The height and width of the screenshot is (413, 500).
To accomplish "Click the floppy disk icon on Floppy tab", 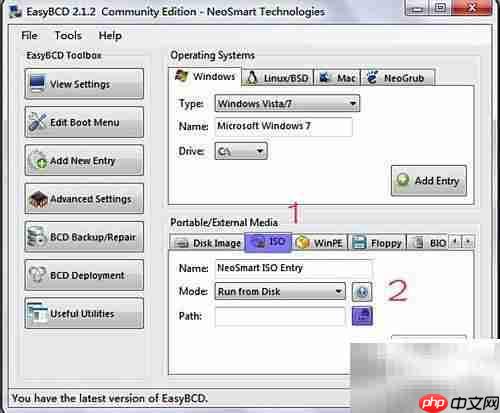I will coord(359,243).
